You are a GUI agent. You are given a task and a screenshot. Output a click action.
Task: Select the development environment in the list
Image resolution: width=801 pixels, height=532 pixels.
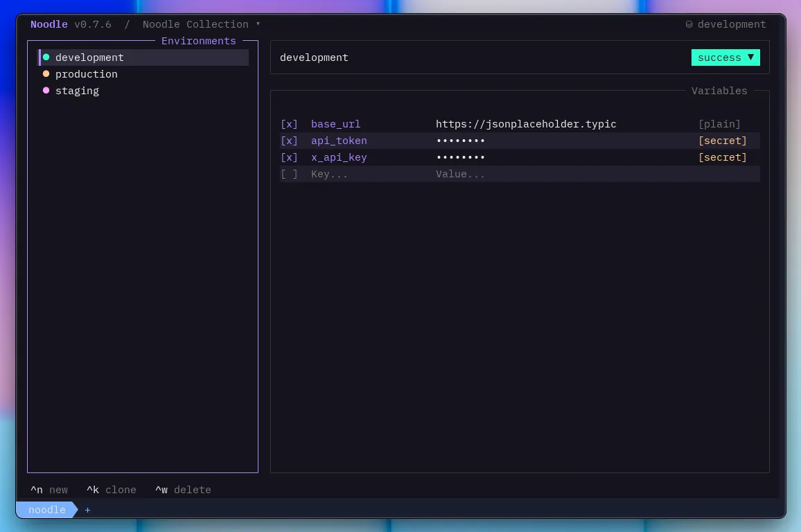pos(143,57)
